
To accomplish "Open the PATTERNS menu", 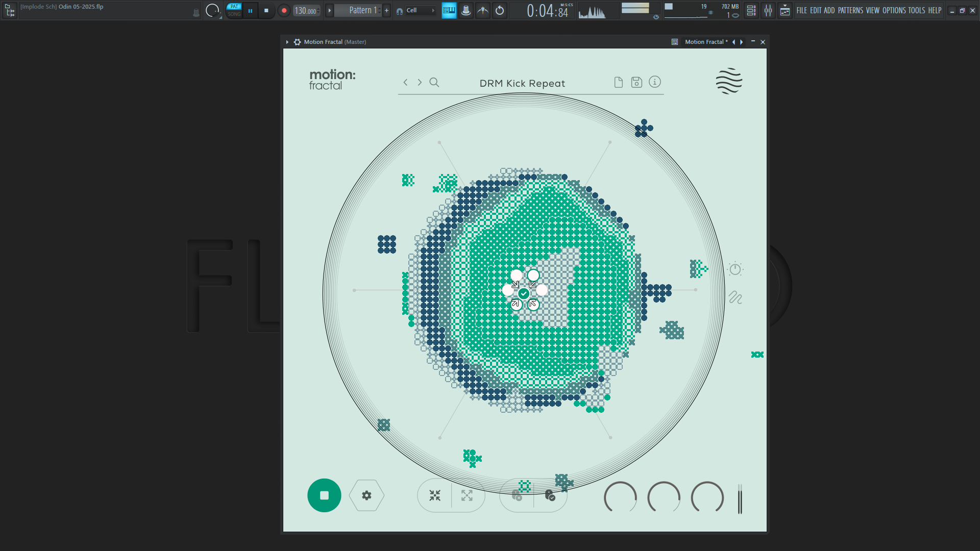I will tap(850, 10).
